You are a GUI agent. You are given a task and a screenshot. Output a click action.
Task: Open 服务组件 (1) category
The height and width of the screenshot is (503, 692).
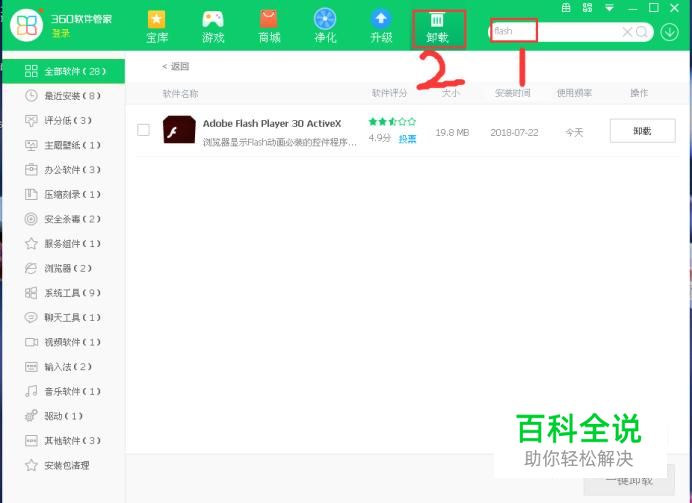pos(64,244)
